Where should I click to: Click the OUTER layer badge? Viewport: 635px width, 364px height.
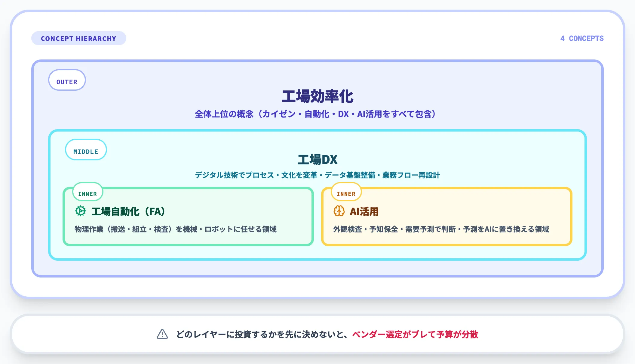pos(67,80)
